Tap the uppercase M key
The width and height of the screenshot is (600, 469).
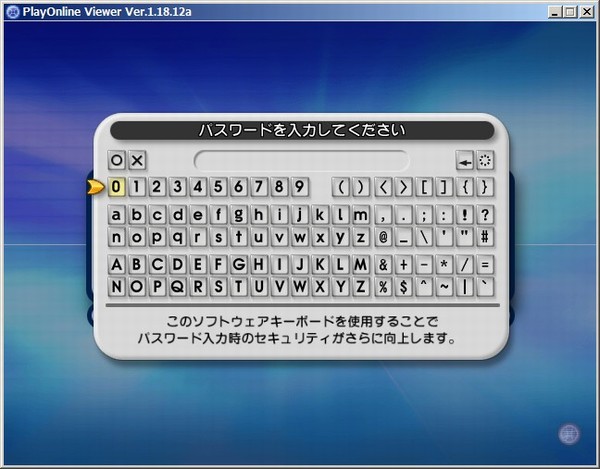tap(360, 265)
